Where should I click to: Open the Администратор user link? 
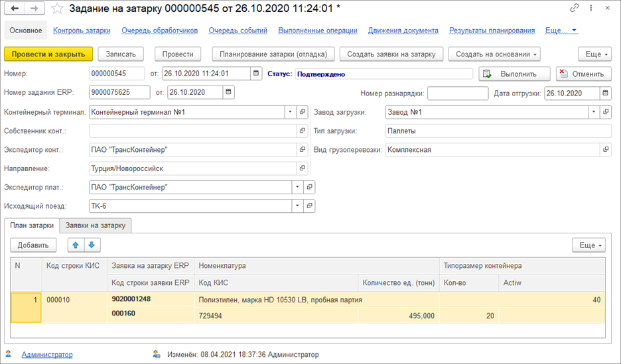[x=47, y=355]
